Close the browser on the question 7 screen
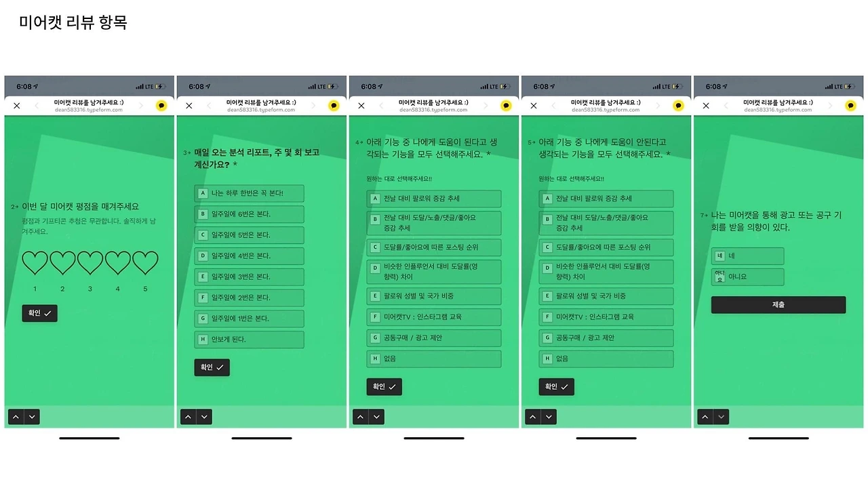This screenshot has width=868, height=488. coord(706,106)
